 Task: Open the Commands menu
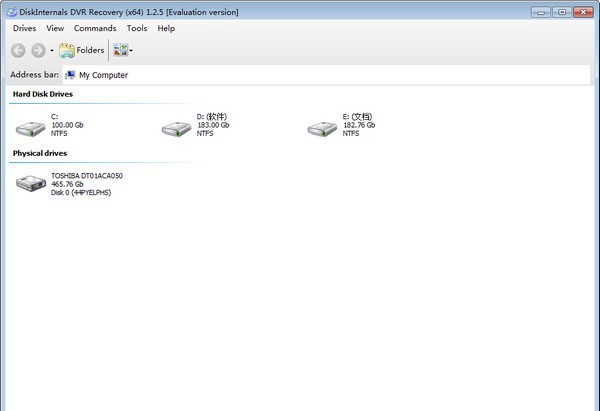(x=95, y=28)
